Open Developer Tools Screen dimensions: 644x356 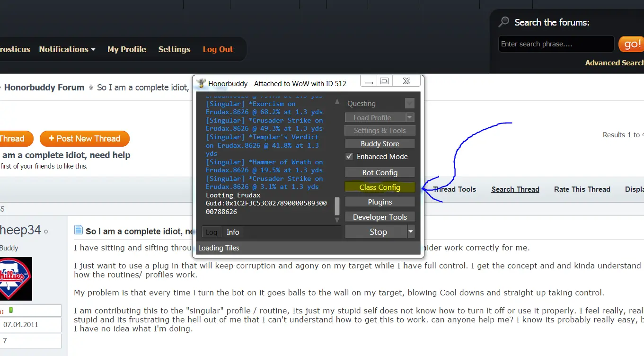[380, 217]
